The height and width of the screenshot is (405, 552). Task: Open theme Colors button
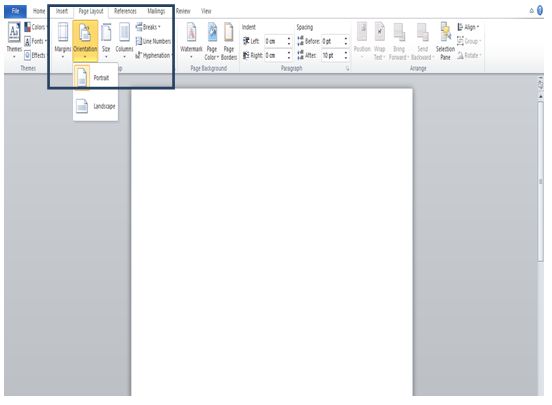(35, 27)
